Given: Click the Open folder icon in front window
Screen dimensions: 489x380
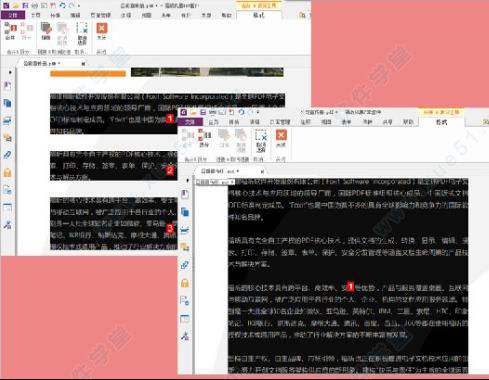Looking at the screenshot, I should click(193, 112).
